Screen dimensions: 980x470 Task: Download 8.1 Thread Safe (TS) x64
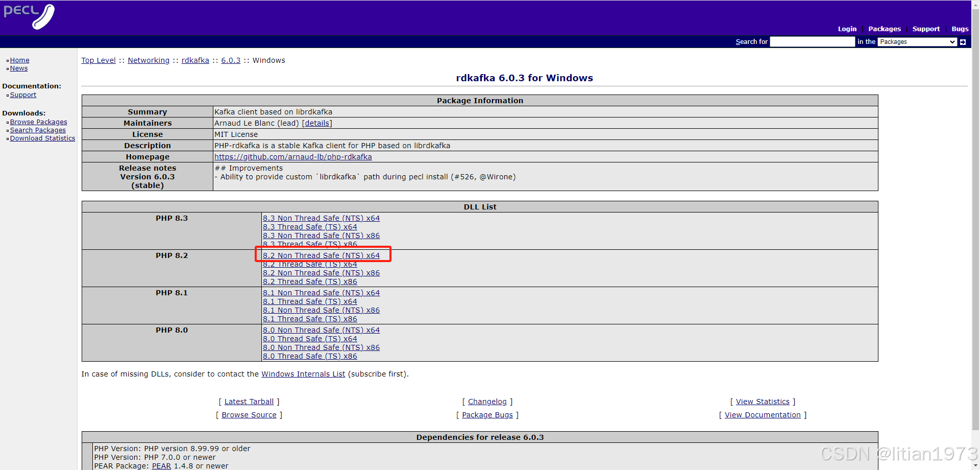point(310,301)
